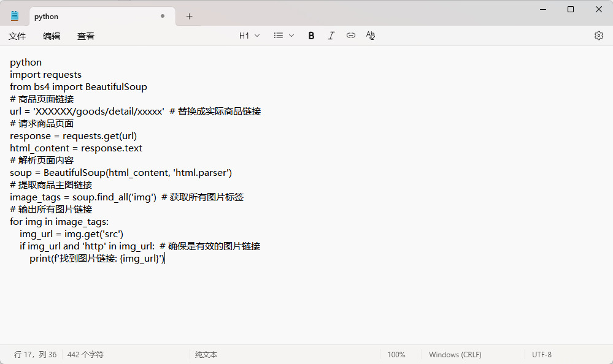Open Notepad settings gear
This screenshot has height=364, width=613.
coord(598,36)
